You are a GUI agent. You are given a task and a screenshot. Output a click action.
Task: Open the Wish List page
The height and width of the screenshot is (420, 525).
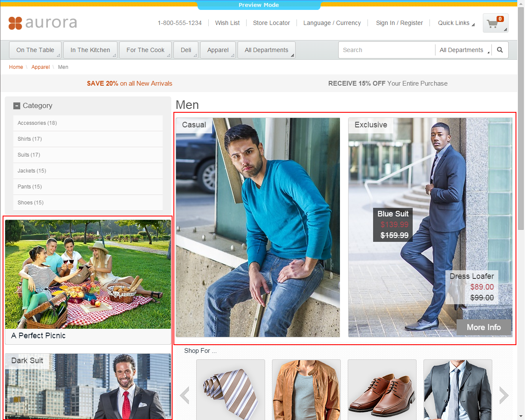[227, 23]
